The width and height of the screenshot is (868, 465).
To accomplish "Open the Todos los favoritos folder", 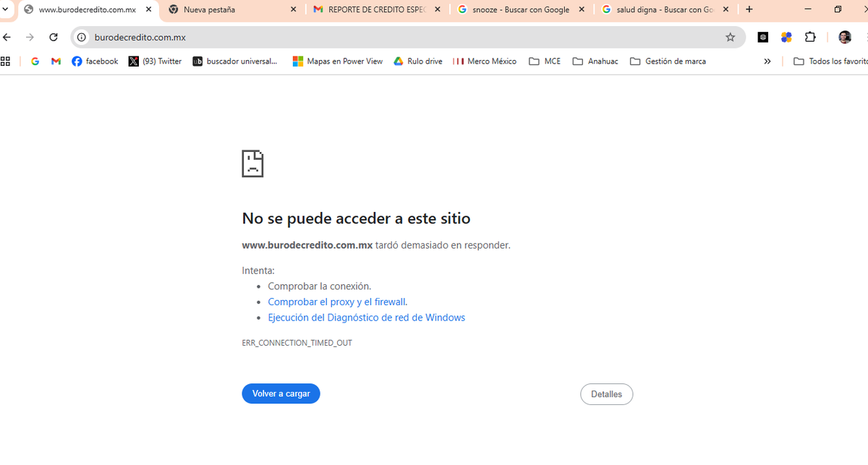I will click(x=830, y=61).
